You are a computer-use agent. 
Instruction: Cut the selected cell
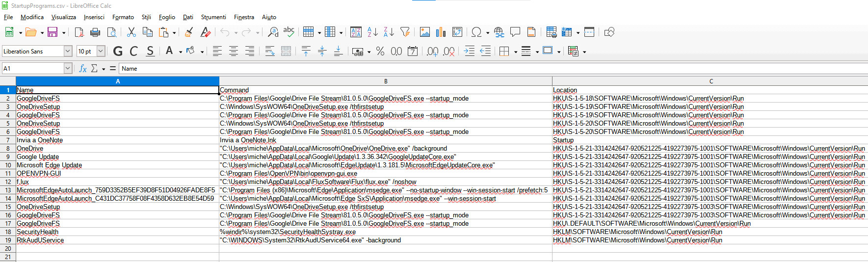click(x=131, y=32)
